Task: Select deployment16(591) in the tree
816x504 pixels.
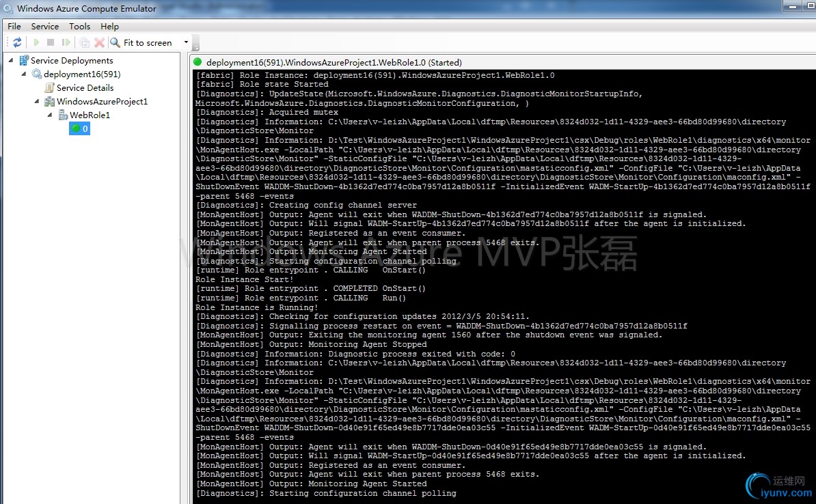Action: pos(82,74)
